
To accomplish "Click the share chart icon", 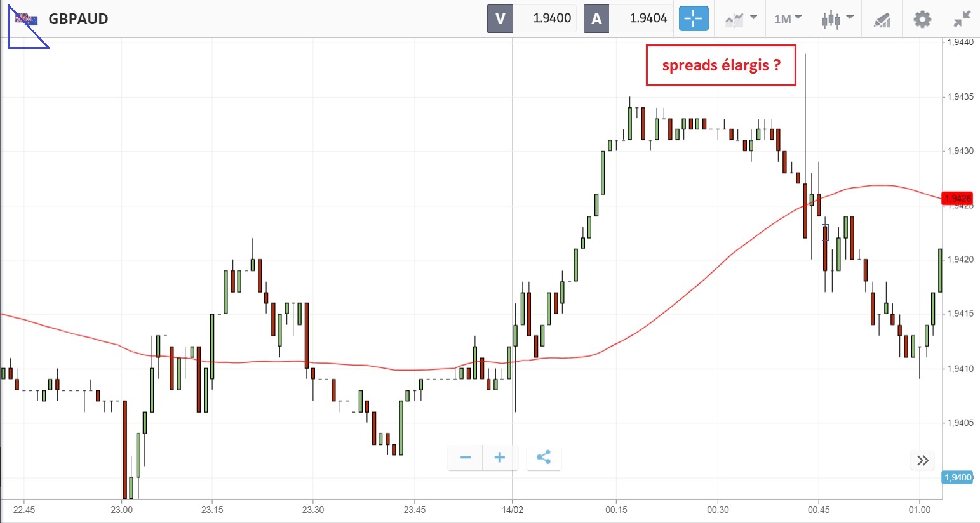I will click(544, 457).
